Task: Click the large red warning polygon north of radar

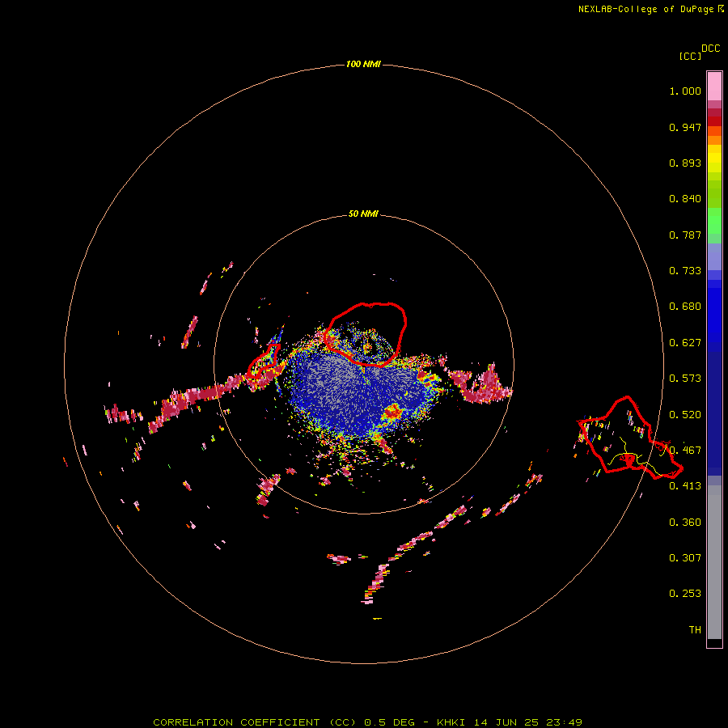Action: point(365,334)
